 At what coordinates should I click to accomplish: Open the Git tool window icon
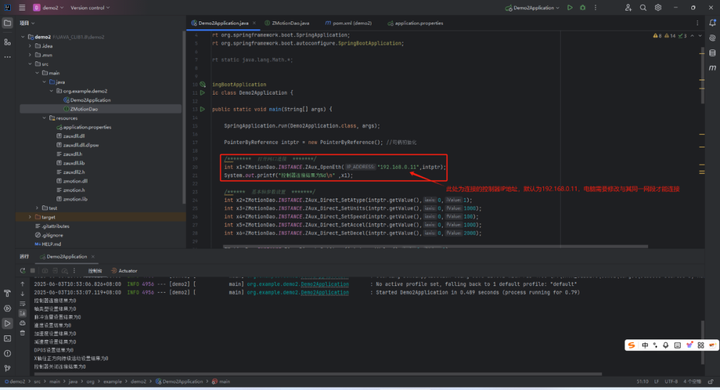tap(7, 368)
